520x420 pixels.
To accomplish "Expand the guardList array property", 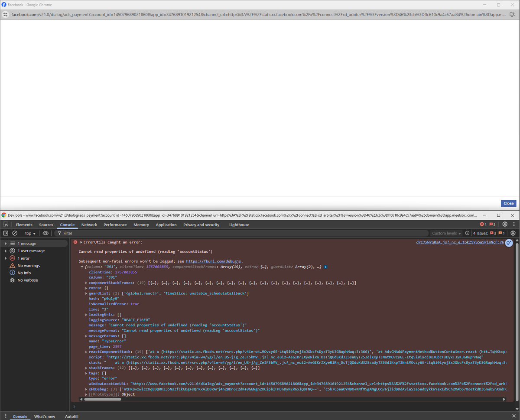I will pyautogui.click(x=86, y=293).
